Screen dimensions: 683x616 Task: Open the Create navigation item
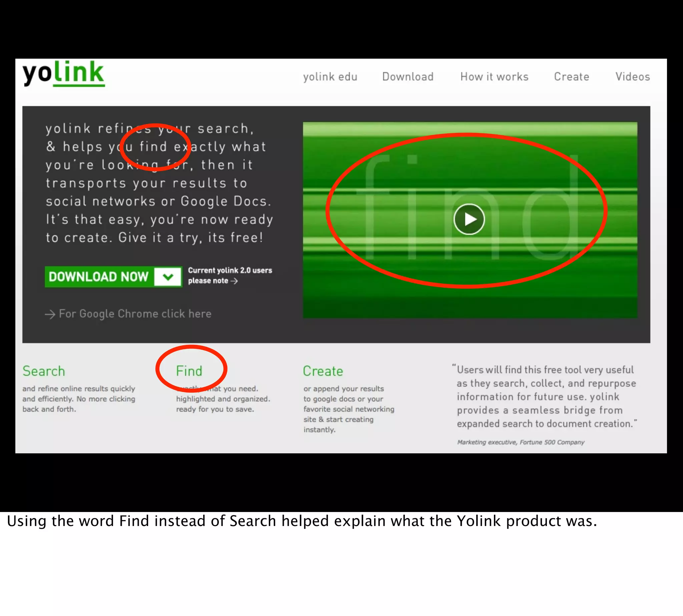[572, 76]
